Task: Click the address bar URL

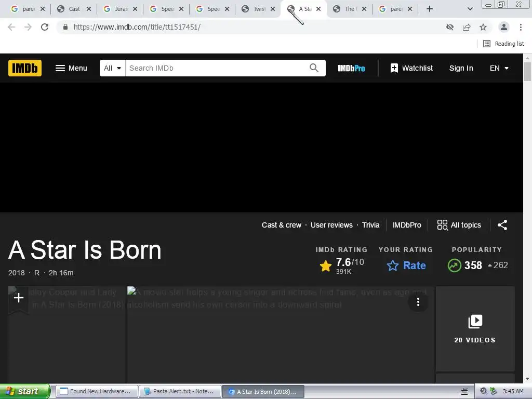Action: click(137, 27)
